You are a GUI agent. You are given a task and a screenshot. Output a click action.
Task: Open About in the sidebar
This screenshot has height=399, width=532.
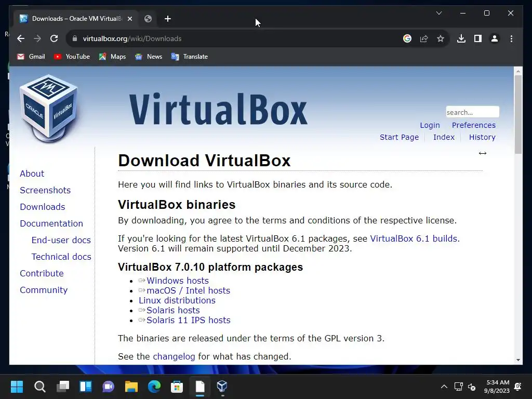pyautogui.click(x=32, y=174)
